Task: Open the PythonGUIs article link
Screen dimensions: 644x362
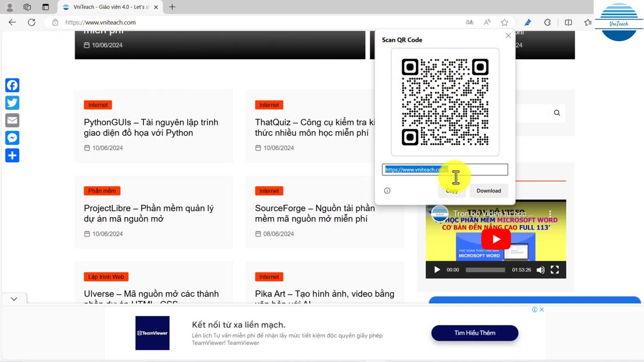Action: (151, 128)
